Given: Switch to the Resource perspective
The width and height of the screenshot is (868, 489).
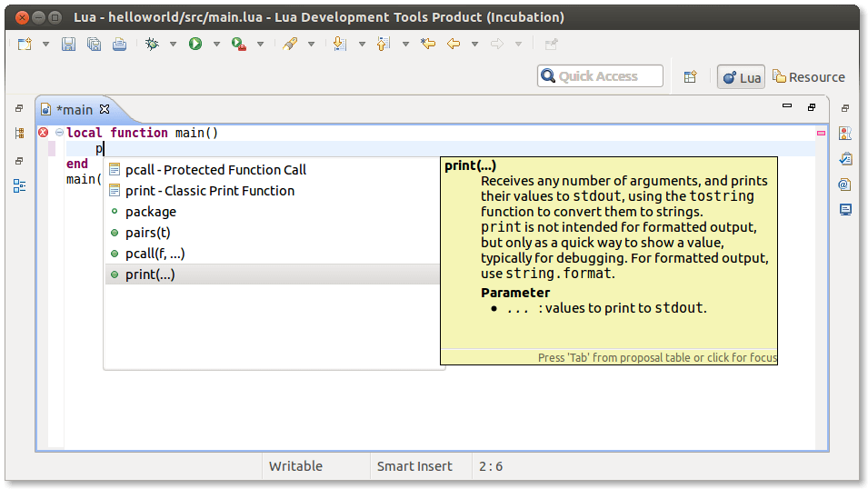Looking at the screenshot, I should pos(809,77).
